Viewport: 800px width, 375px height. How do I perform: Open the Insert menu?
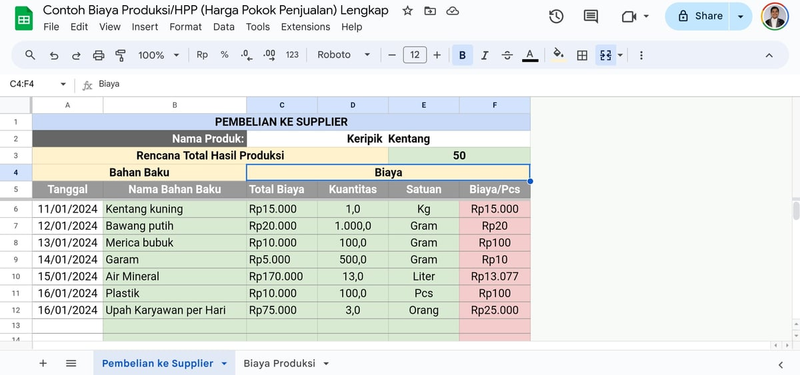pyautogui.click(x=145, y=27)
